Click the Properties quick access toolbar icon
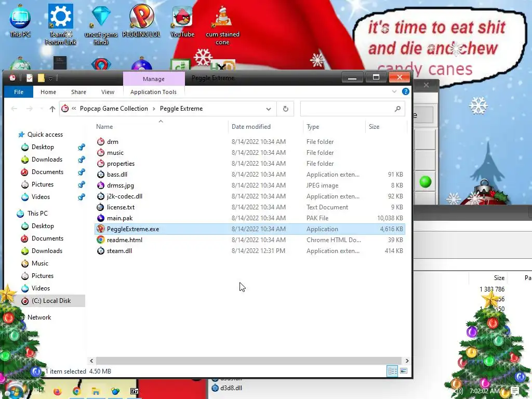 (x=30, y=78)
